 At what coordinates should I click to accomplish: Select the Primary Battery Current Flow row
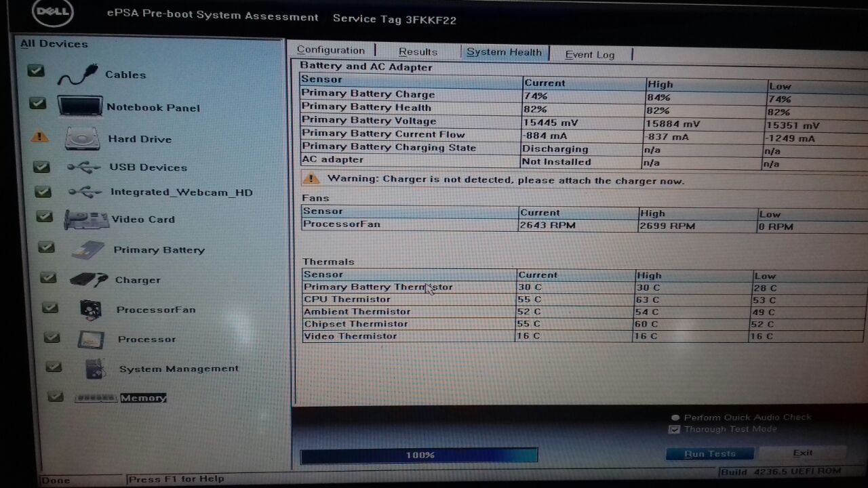(584, 136)
